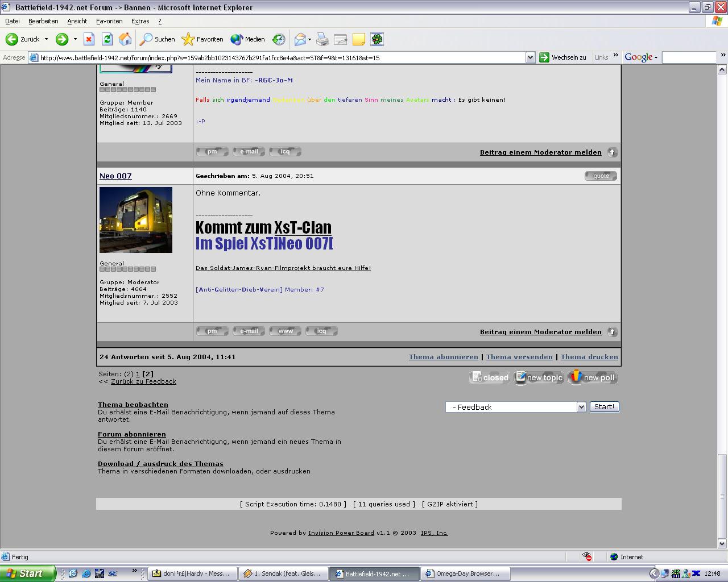Click the Suchen search toolbar button

158,39
